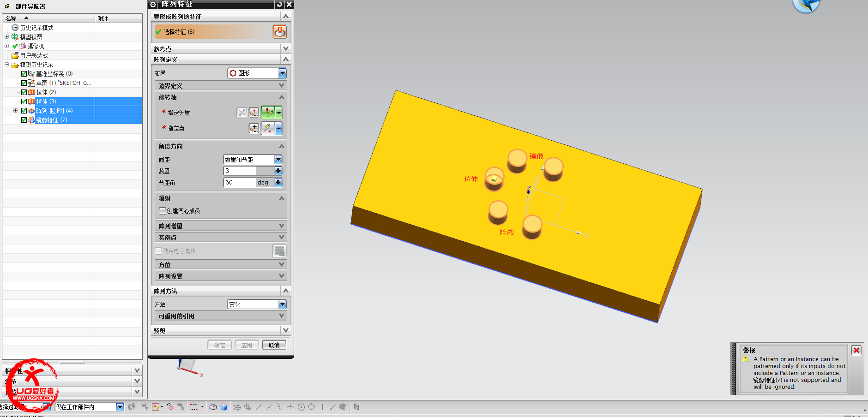Image resolution: width=868 pixels, height=417 pixels.
Task: Toggle checkbox for 基准坐标系 (0)
Action: 24,74
